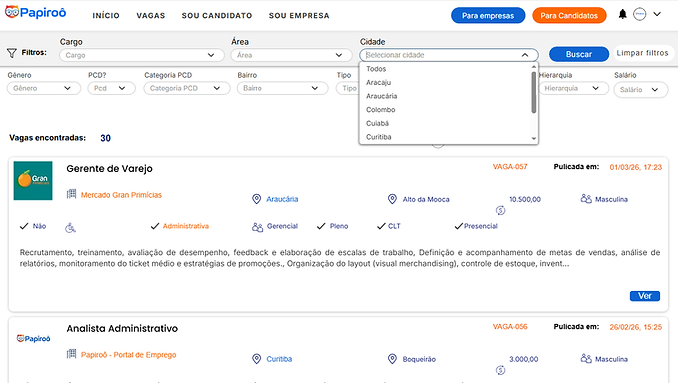Click people icon beside Masculina in Gerente de Varejo
The image size is (678, 383).
point(586,199)
